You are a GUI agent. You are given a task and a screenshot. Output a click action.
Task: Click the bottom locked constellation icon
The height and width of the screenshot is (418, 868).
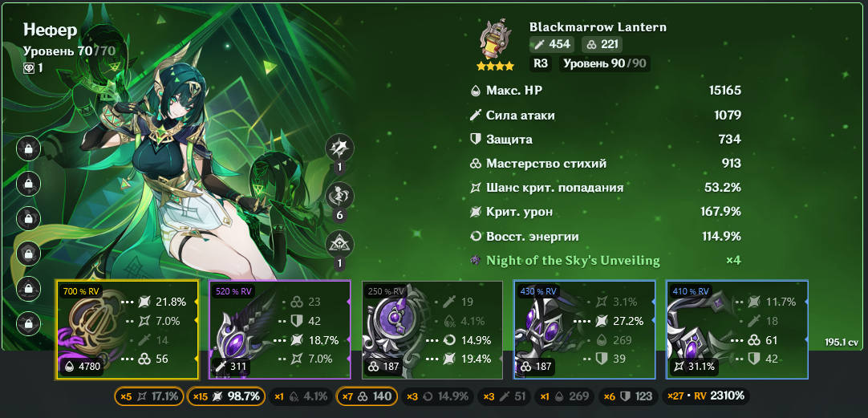[x=28, y=323]
